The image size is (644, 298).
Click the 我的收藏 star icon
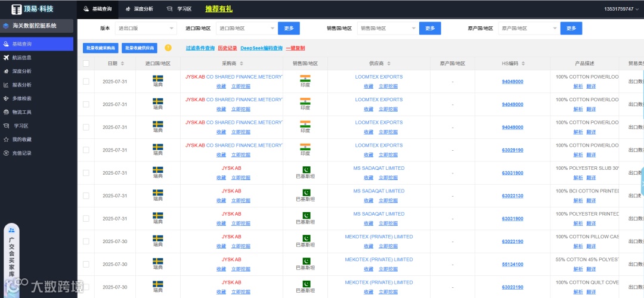[x=6, y=139]
